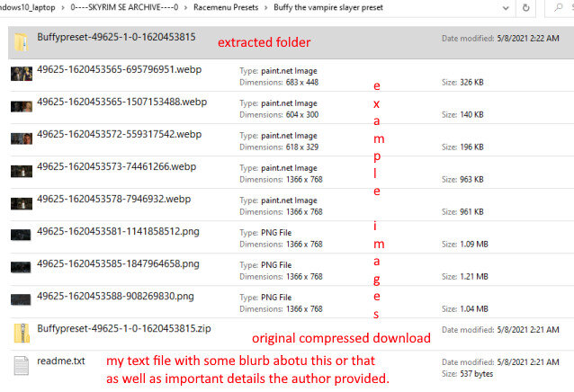
Task: Click Date modified 5/8/2021 2:22 AM
Action: point(500,39)
